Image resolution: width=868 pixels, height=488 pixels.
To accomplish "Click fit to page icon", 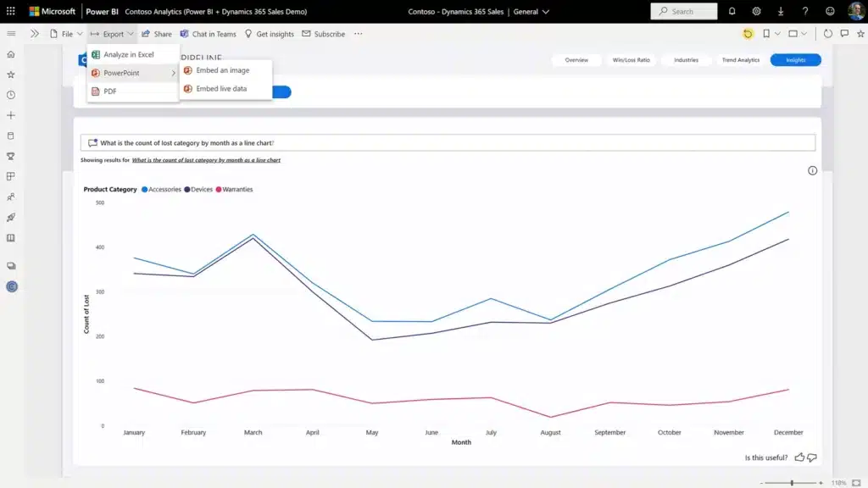I will (856, 483).
